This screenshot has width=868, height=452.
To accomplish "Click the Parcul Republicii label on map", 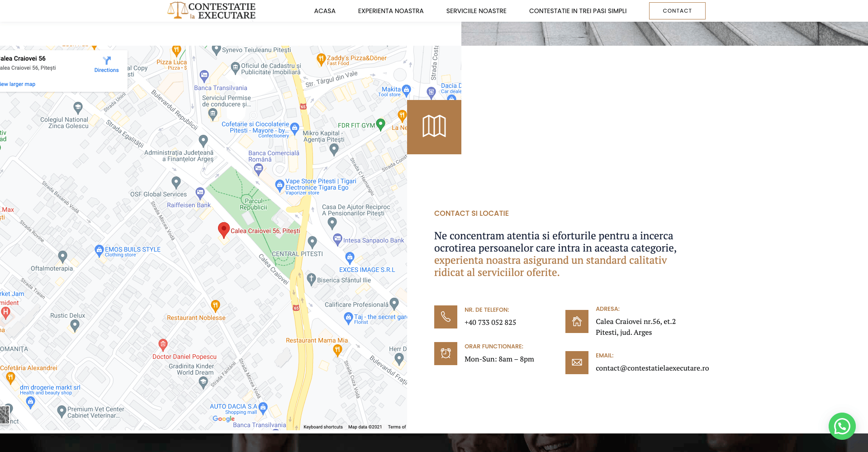I will coord(253,204).
